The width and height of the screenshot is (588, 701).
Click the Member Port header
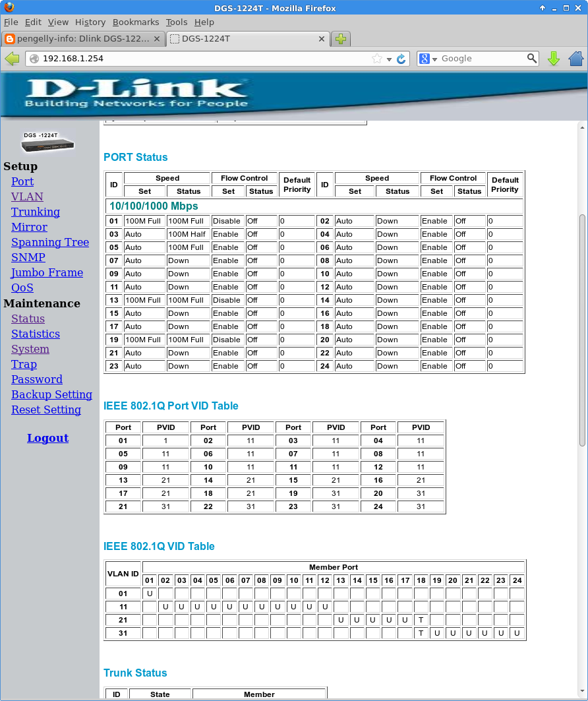[x=334, y=567]
